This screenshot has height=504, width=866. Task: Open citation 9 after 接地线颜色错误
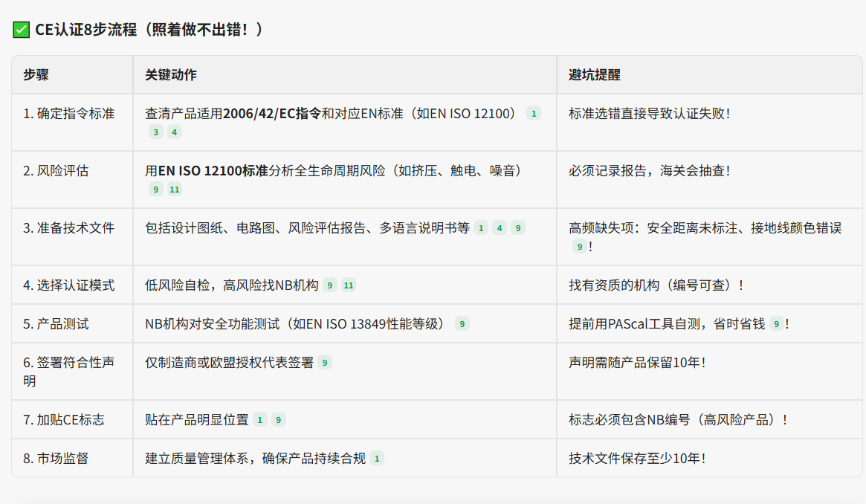point(579,247)
